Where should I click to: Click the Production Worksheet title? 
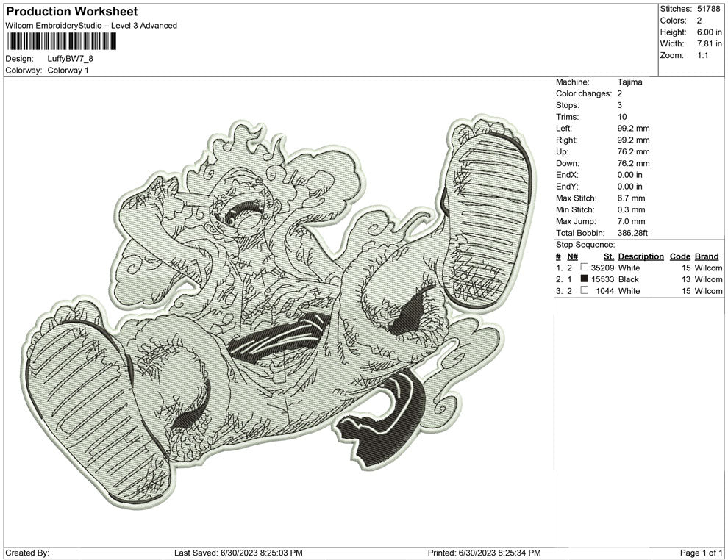click(x=72, y=12)
